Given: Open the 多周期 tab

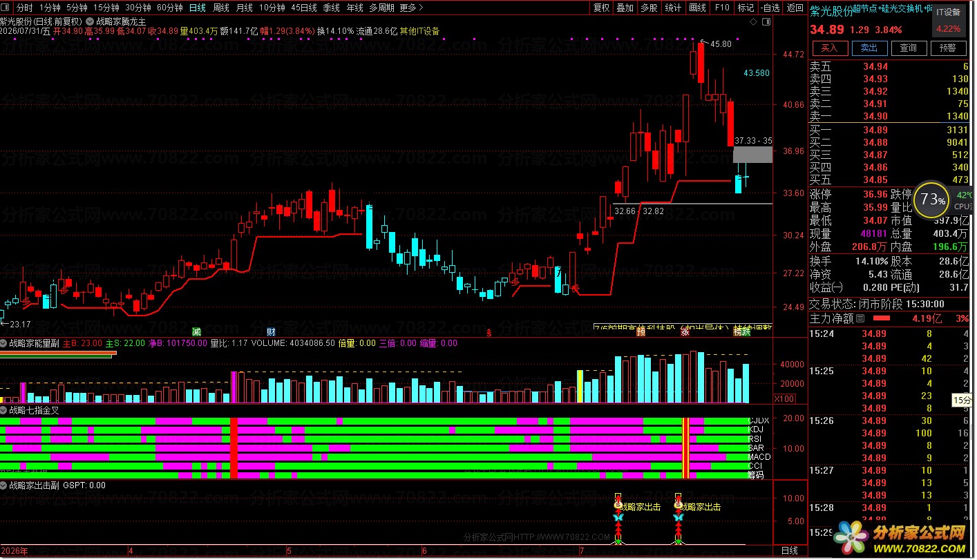Looking at the screenshot, I should click(381, 8).
